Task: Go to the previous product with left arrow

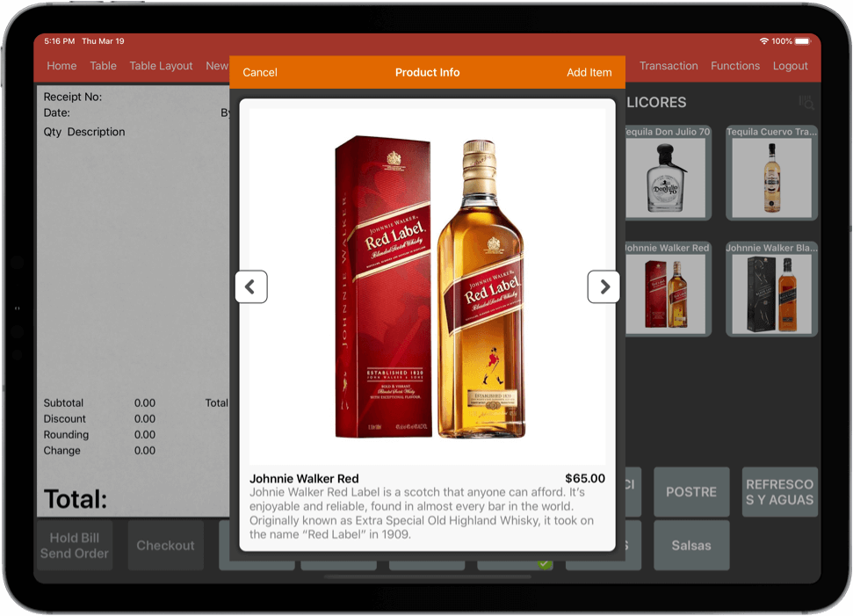Action: 251,286
